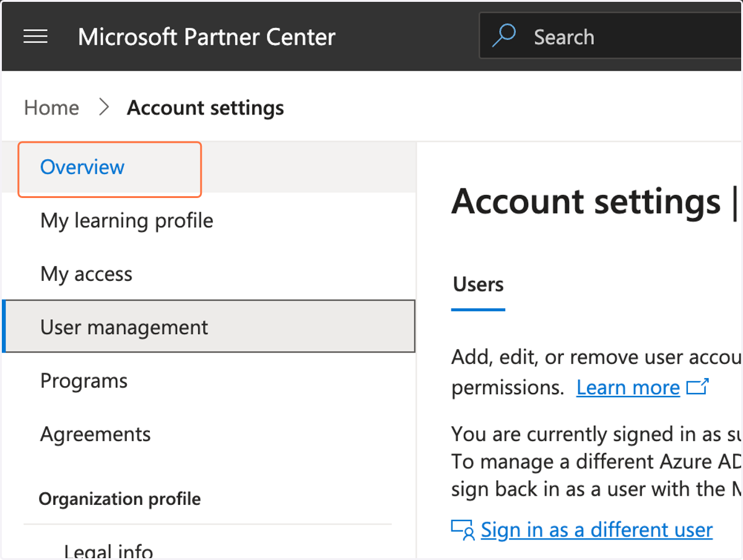
Task: Click the search magnifier icon
Action: point(504,36)
